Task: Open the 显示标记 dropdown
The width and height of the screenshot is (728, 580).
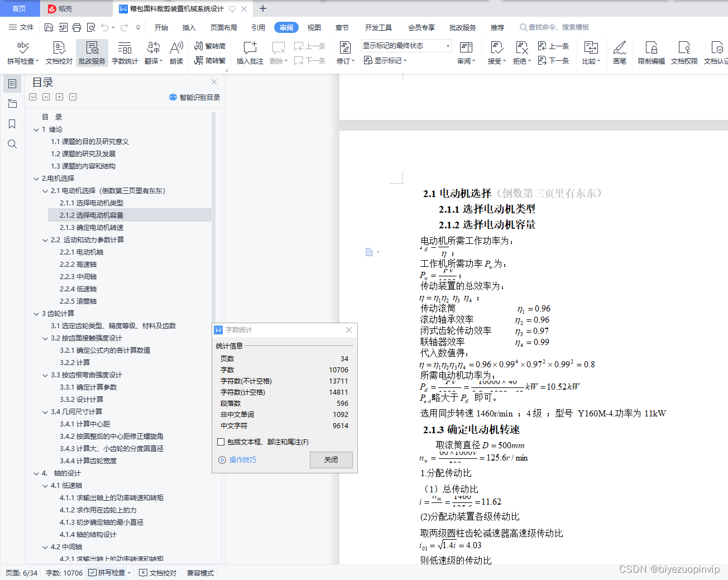Action: click(385, 60)
